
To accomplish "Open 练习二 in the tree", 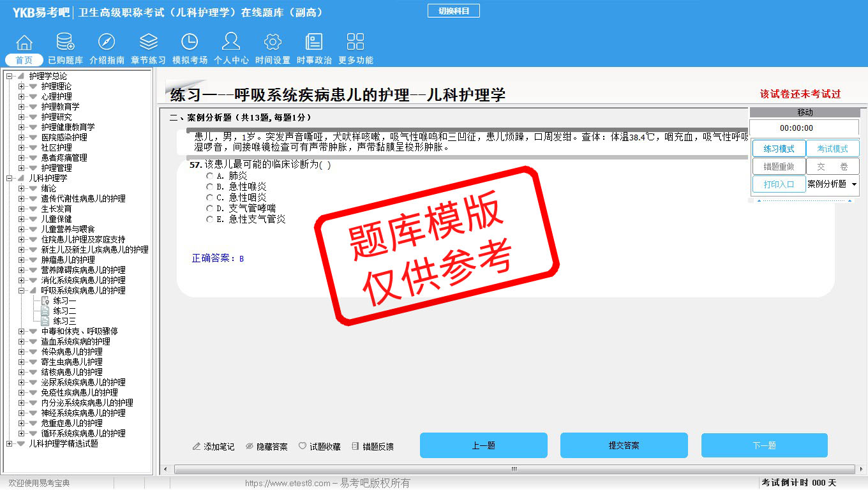I will [64, 311].
